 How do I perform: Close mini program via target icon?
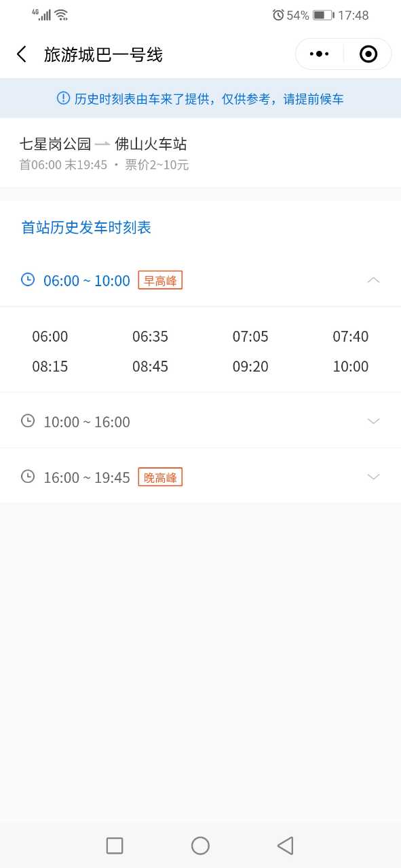(368, 54)
